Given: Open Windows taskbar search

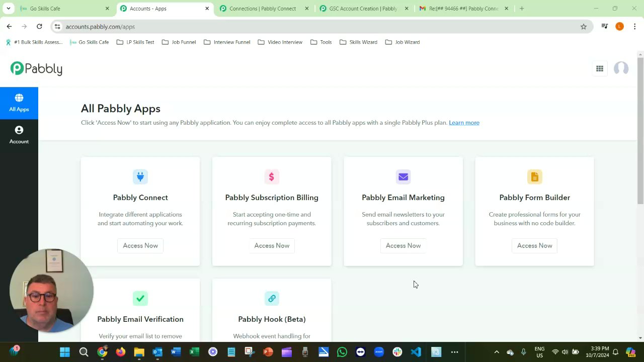Looking at the screenshot, I should click(84, 352).
